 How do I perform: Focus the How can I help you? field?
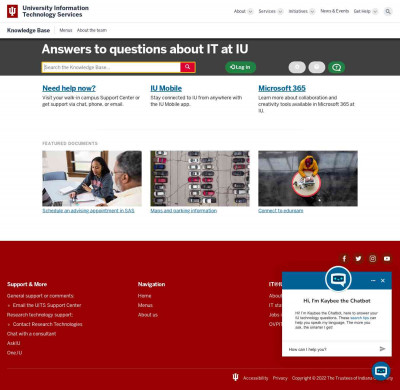coord(332,349)
